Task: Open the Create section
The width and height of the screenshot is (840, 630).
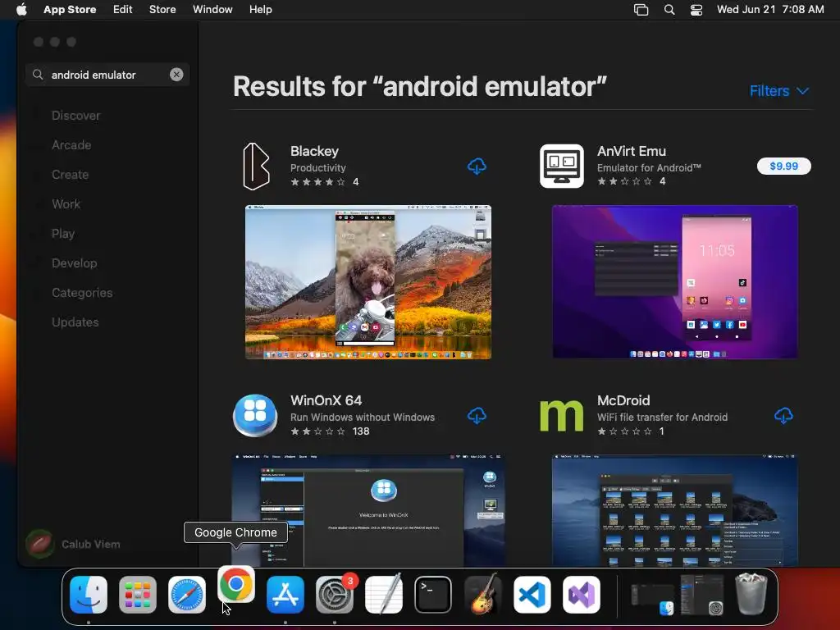Action: click(71, 175)
